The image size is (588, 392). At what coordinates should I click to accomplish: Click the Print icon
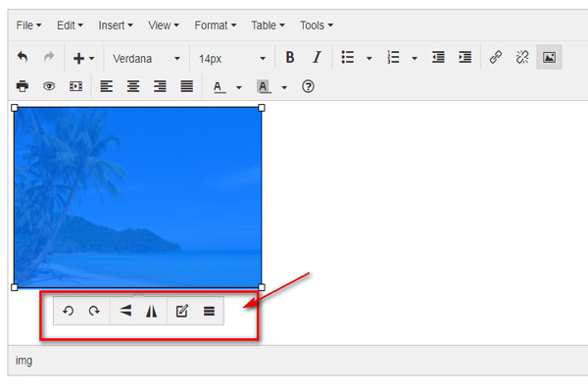[x=23, y=86]
